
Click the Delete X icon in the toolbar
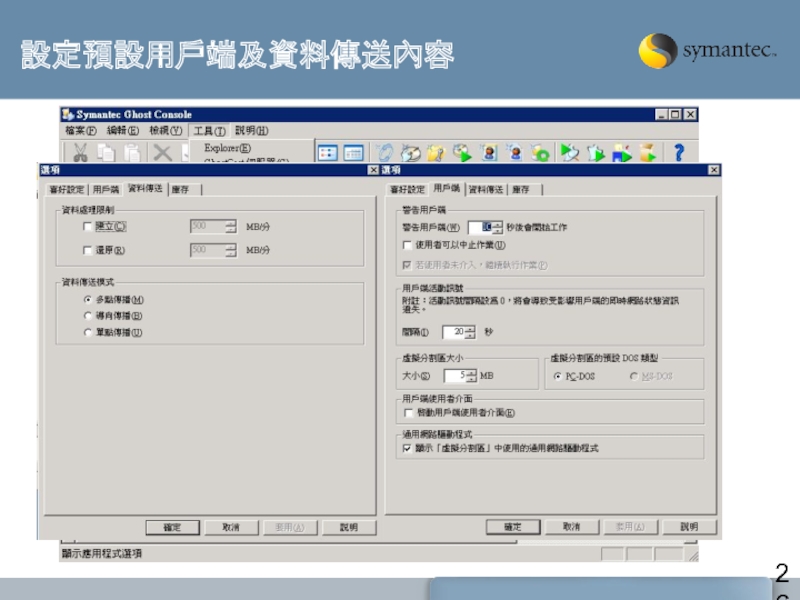coord(162,153)
